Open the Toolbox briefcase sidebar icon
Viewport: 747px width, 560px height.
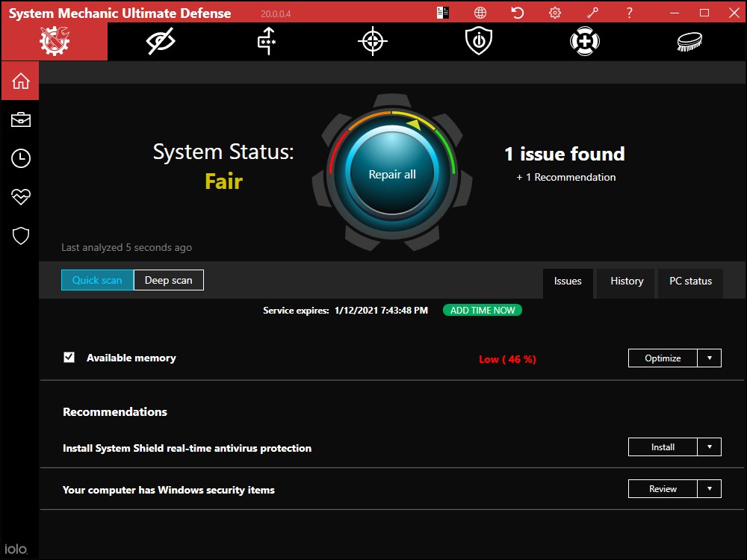(x=20, y=119)
